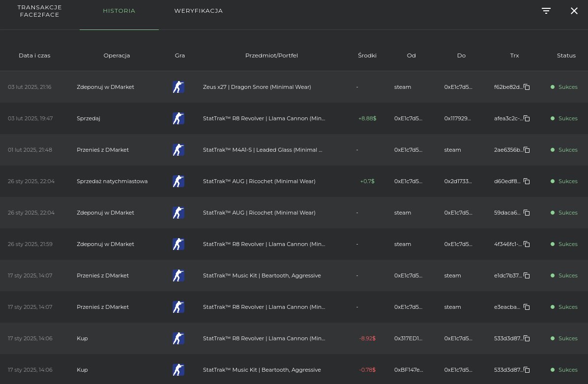
Task: Click Od column header
Action: 412,55
